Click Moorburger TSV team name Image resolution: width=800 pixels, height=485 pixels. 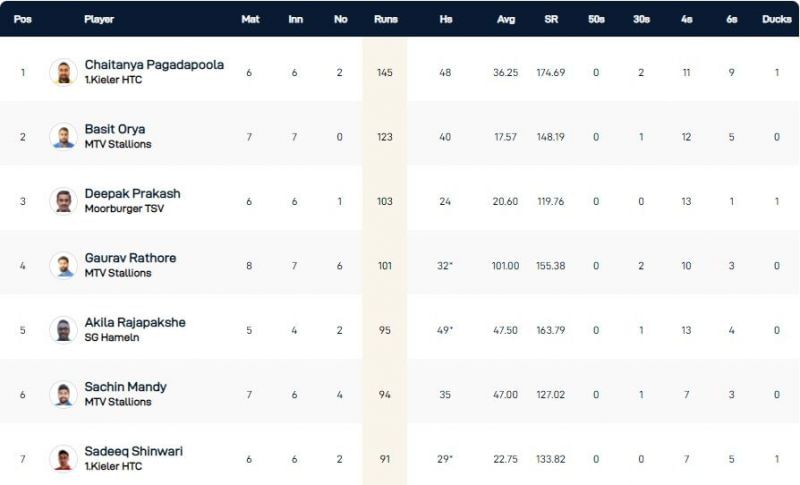118,208
